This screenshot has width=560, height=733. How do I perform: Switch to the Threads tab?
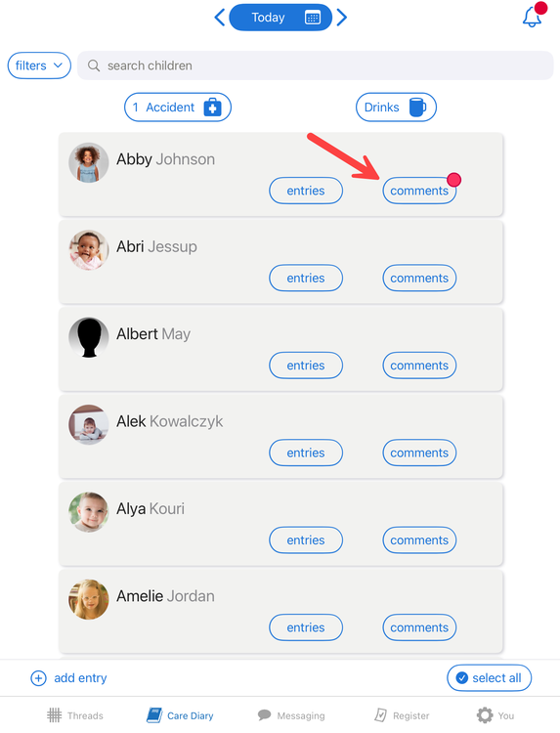click(x=75, y=715)
